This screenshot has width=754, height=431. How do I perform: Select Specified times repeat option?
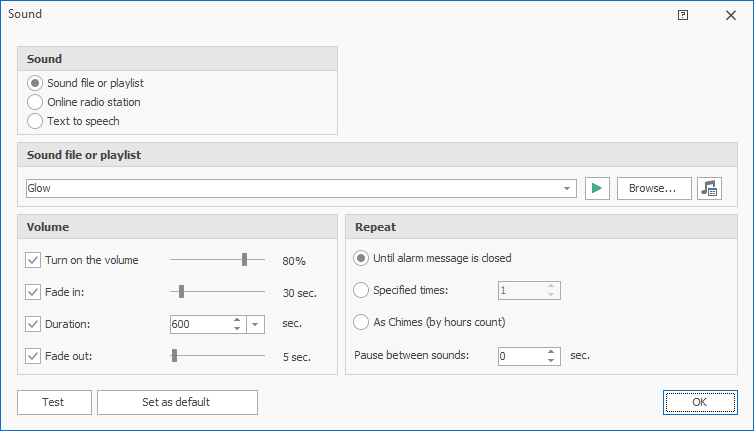(x=361, y=290)
